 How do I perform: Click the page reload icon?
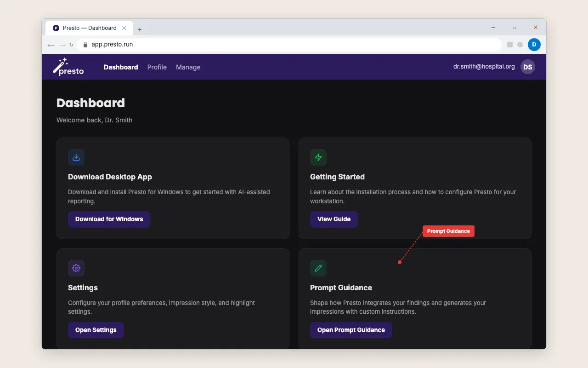[x=71, y=45]
